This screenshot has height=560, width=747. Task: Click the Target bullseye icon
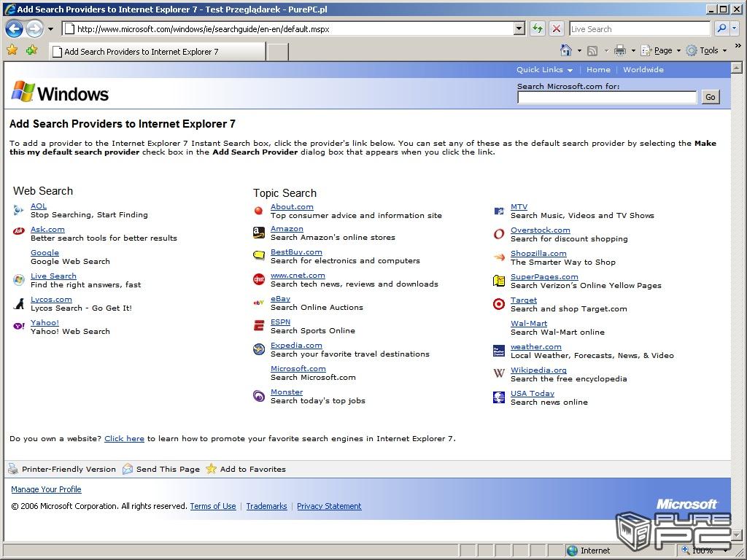[x=499, y=304]
